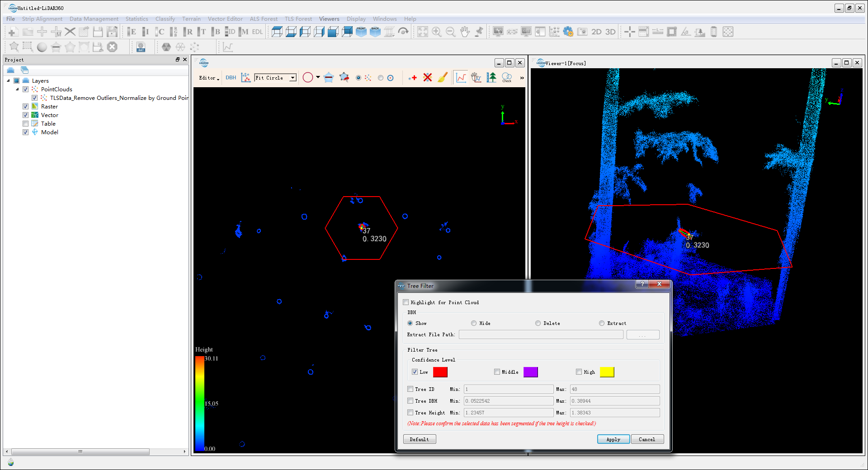
Task: Select the Show radio button
Action: pyautogui.click(x=410, y=323)
